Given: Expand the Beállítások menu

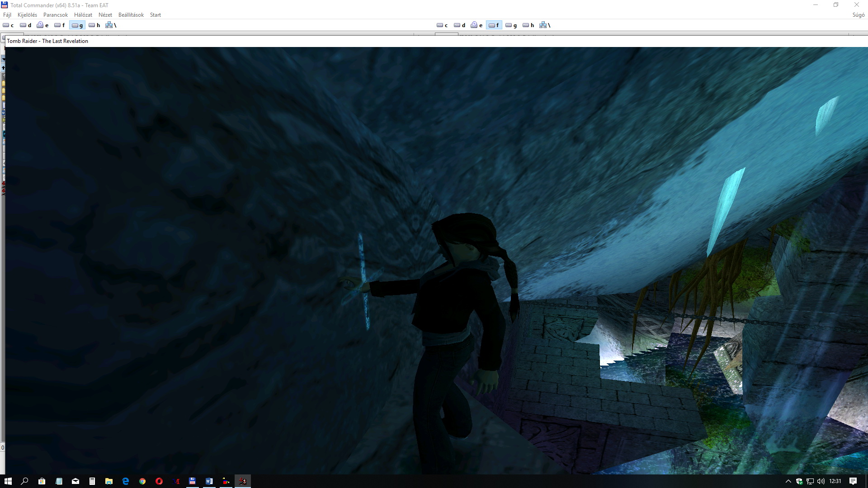Looking at the screenshot, I should (131, 15).
